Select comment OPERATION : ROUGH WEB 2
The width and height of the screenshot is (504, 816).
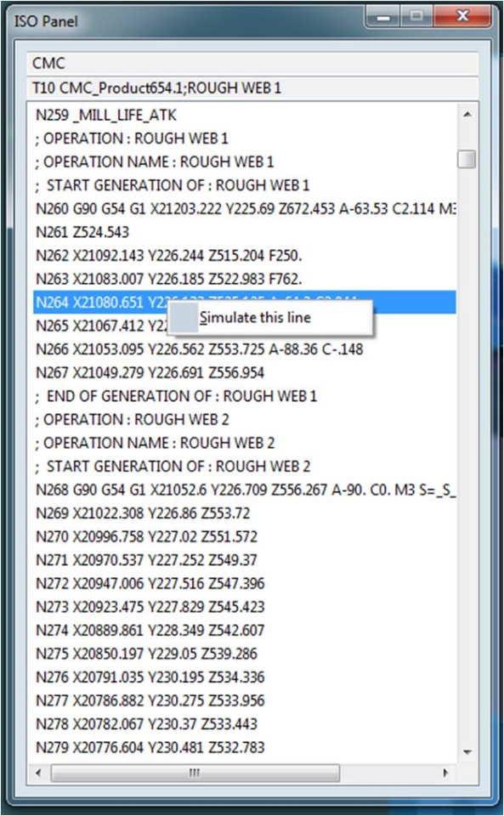tap(245, 419)
